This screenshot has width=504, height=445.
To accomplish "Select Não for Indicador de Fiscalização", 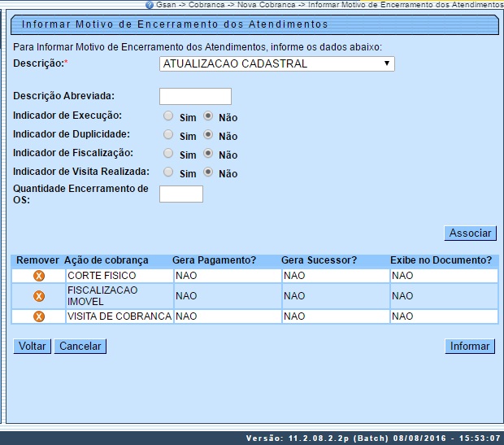I will click(x=208, y=154).
